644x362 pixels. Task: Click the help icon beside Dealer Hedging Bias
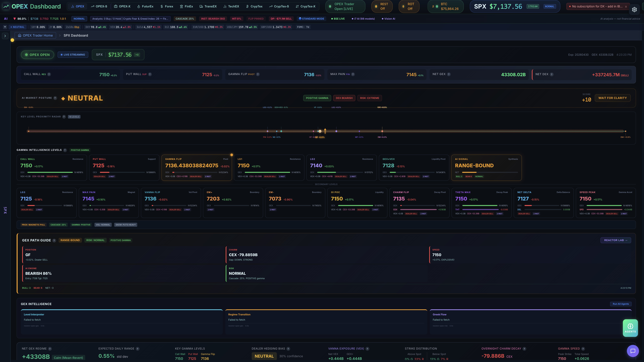click(x=288, y=349)
